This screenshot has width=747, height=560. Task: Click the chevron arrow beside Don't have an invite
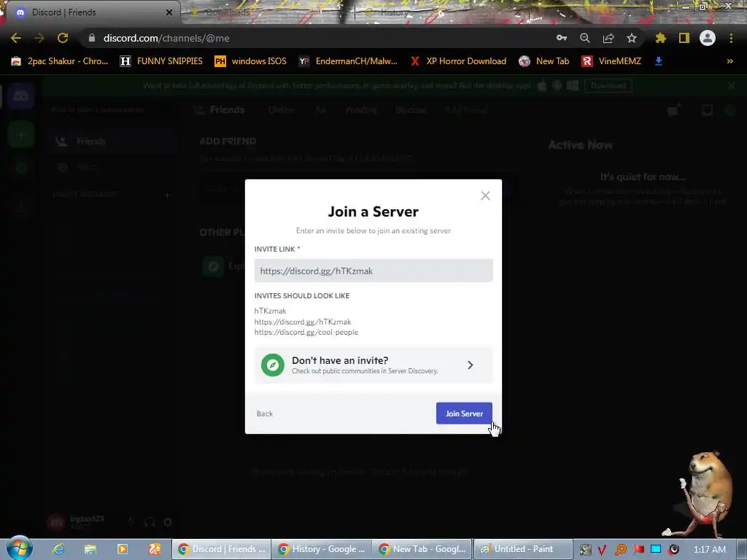471,365
